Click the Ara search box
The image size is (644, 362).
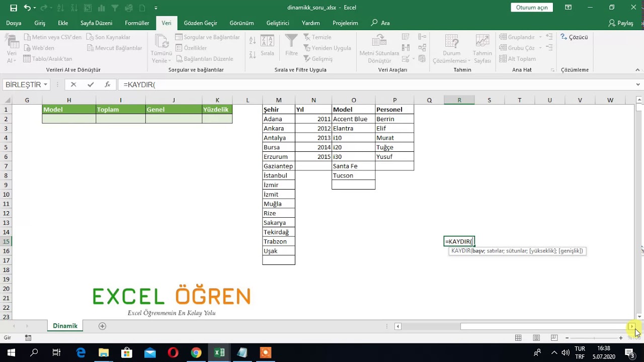click(380, 23)
